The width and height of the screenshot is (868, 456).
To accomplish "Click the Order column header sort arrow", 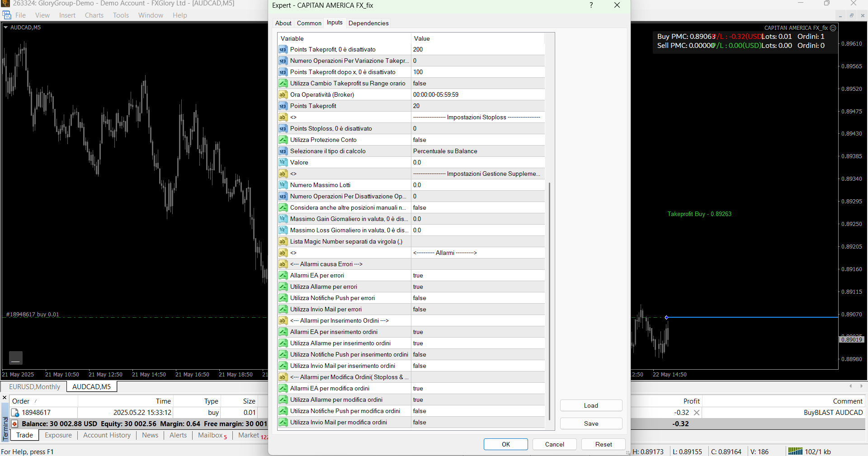I will [36, 401].
